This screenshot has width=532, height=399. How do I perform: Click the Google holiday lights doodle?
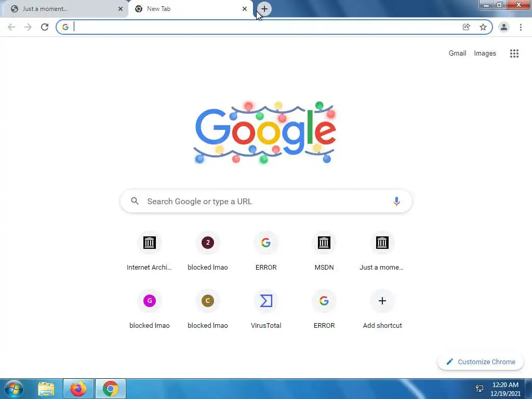coord(265,132)
